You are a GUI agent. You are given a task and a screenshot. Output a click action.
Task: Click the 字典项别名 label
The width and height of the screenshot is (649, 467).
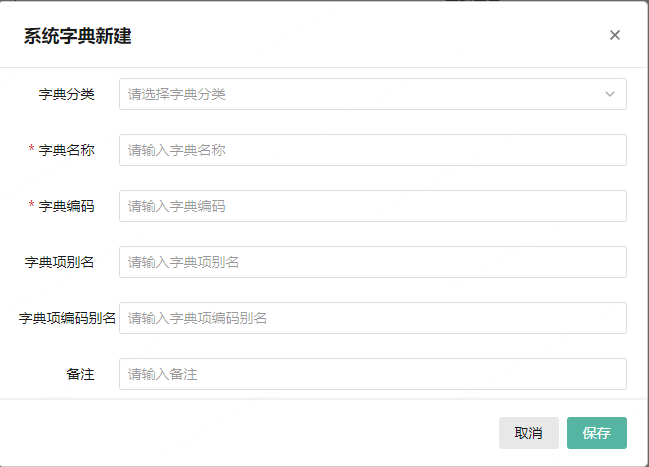coord(60,262)
